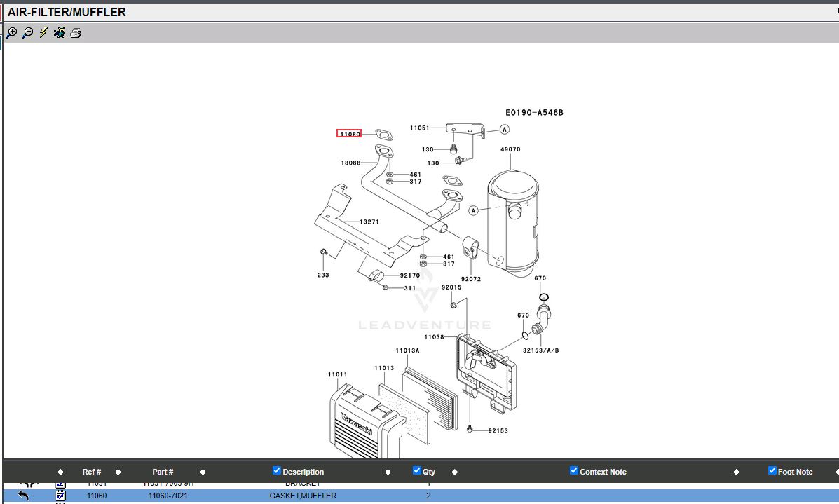Click the lightning bolt toolbar icon
The height and width of the screenshot is (504, 839).
[x=43, y=33]
